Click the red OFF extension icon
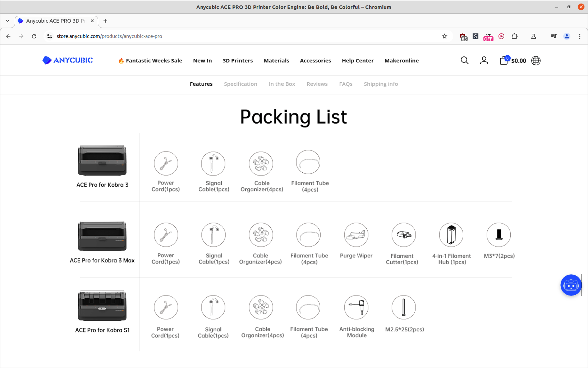The height and width of the screenshot is (368, 588). [488, 37]
